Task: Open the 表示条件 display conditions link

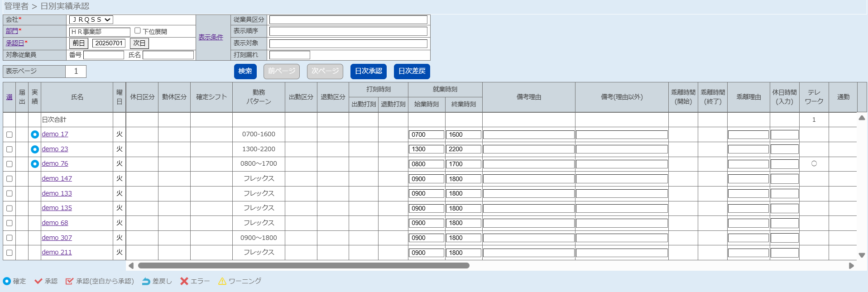Action: point(211,37)
